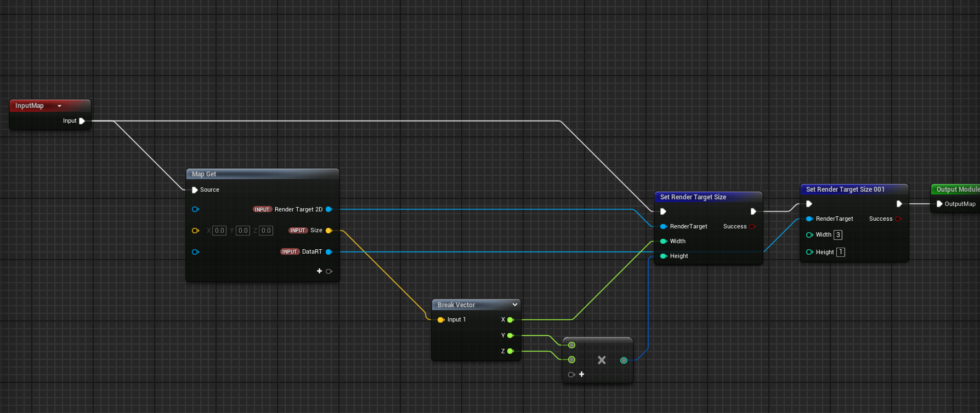Open the InputMap node dropdown arrow
The width and height of the screenshot is (980, 413).
coord(59,106)
